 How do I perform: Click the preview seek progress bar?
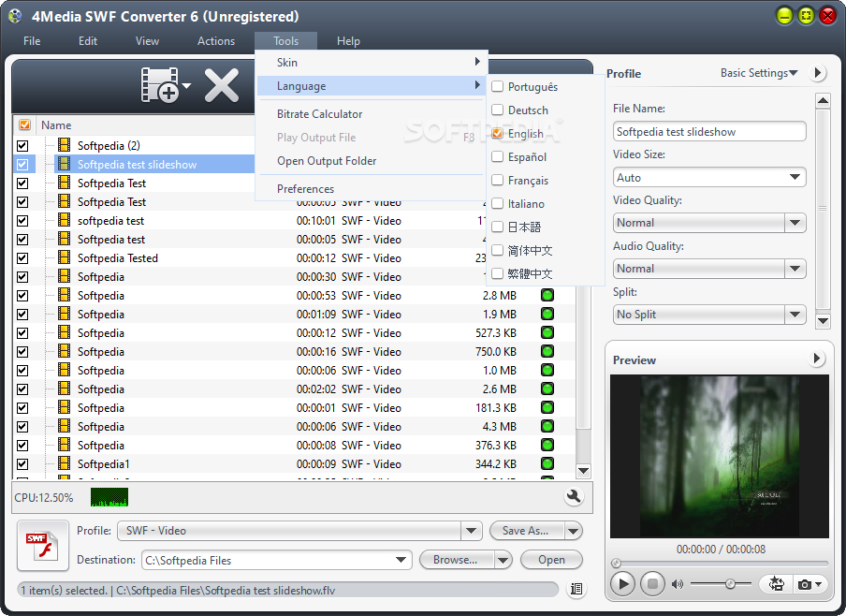coord(721,563)
